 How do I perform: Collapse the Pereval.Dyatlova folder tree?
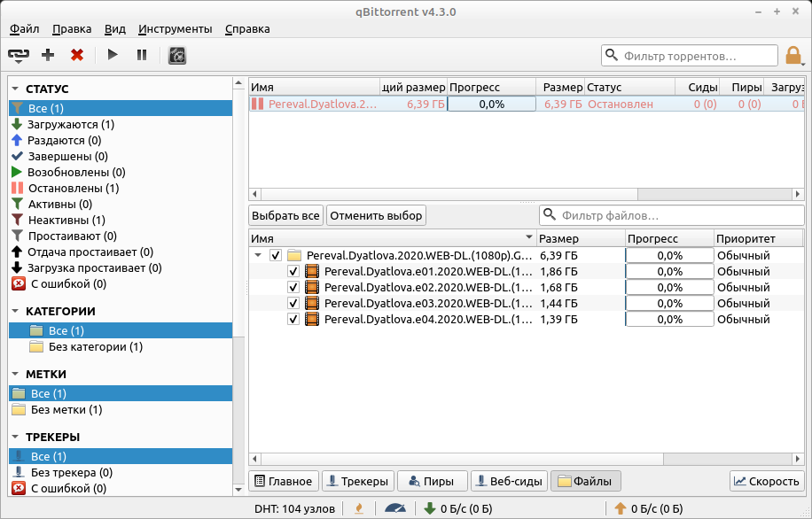pyautogui.click(x=257, y=255)
